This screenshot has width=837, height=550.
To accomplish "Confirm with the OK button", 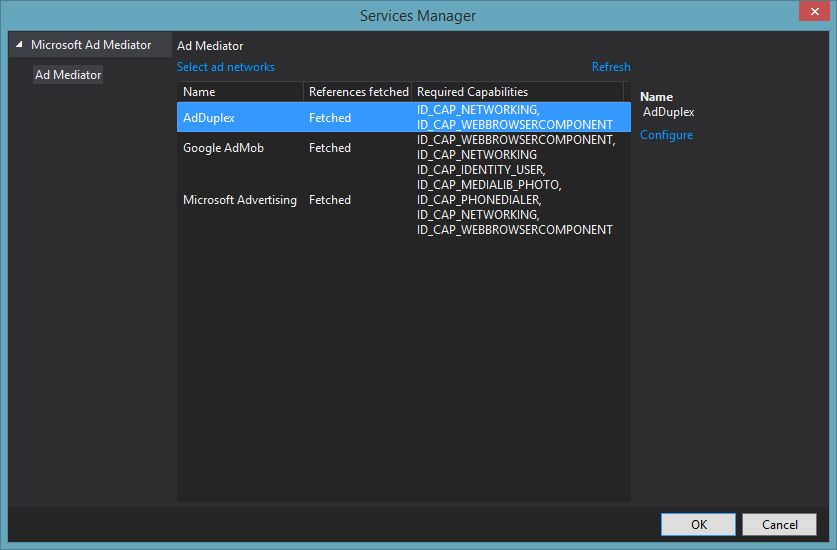I will (x=698, y=524).
